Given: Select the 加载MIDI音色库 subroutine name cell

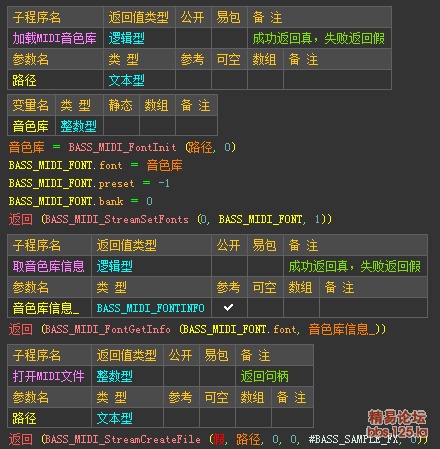Looking at the screenshot, I should (x=55, y=38).
